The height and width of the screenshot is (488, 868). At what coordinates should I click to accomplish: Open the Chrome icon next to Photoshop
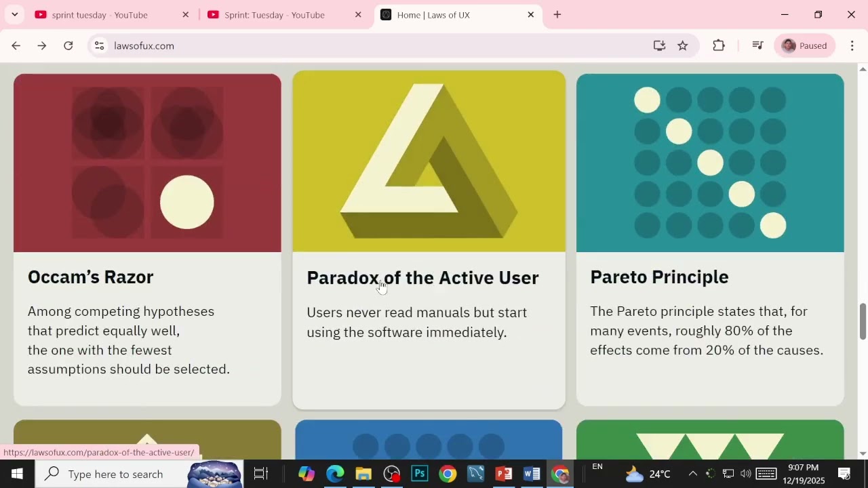click(x=448, y=474)
